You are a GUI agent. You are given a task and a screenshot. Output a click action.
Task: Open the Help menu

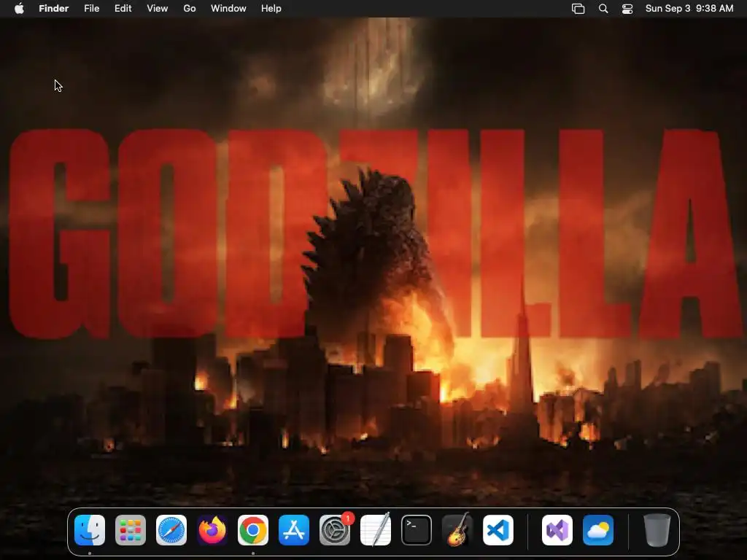tap(271, 9)
